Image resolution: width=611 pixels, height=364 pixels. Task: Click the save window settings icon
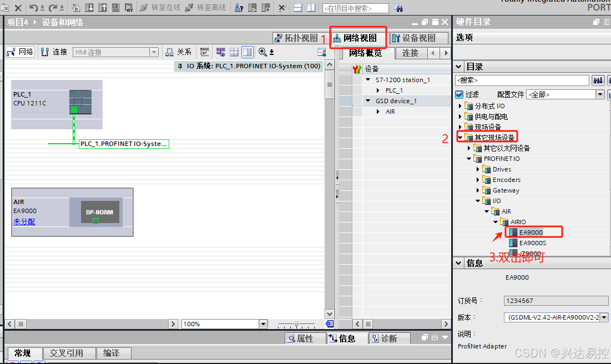tap(321, 52)
